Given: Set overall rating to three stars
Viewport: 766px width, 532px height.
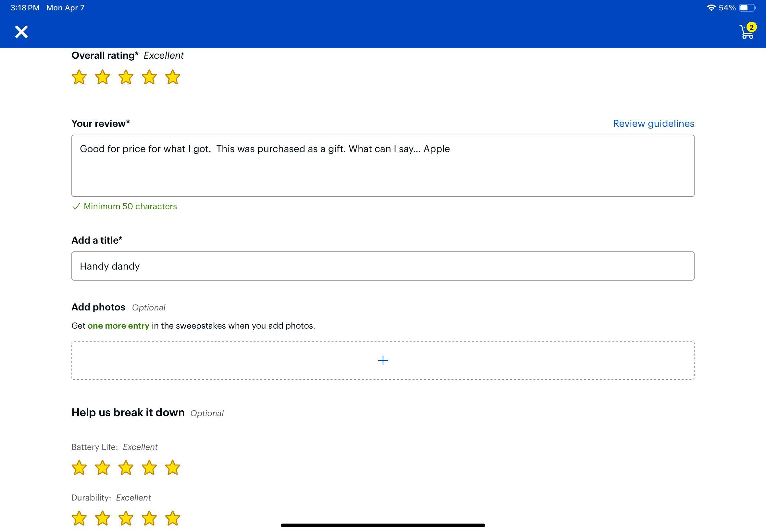Looking at the screenshot, I should [x=126, y=77].
